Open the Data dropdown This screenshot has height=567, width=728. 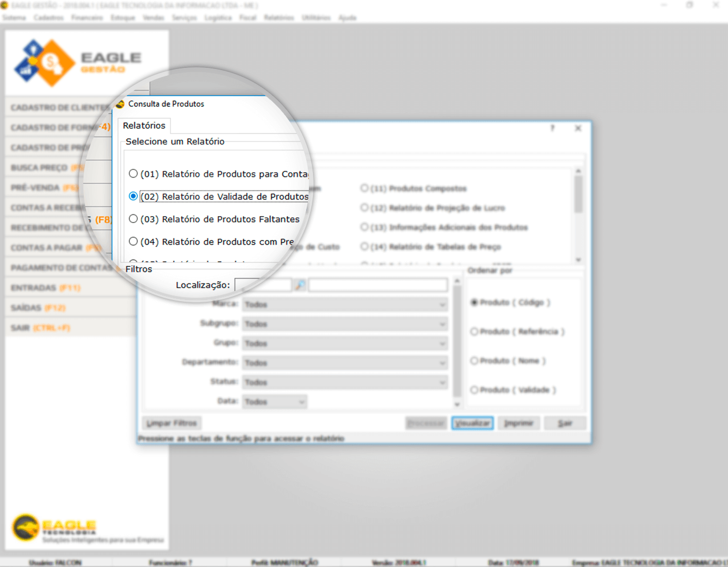275,402
